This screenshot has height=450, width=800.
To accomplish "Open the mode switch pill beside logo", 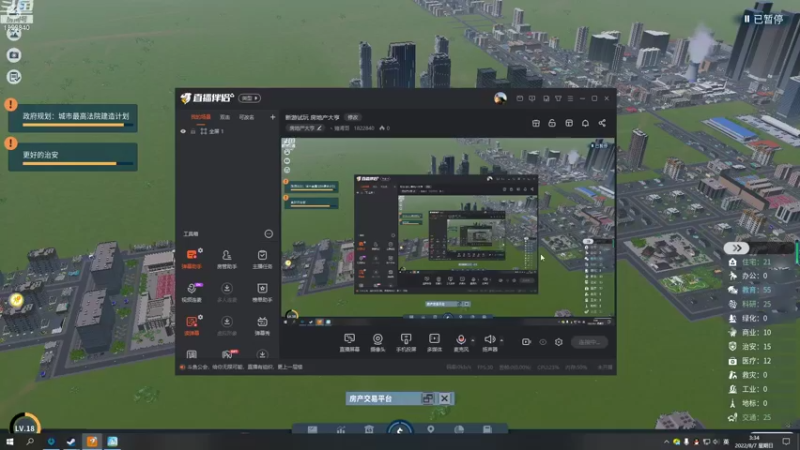I will pos(249,98).
